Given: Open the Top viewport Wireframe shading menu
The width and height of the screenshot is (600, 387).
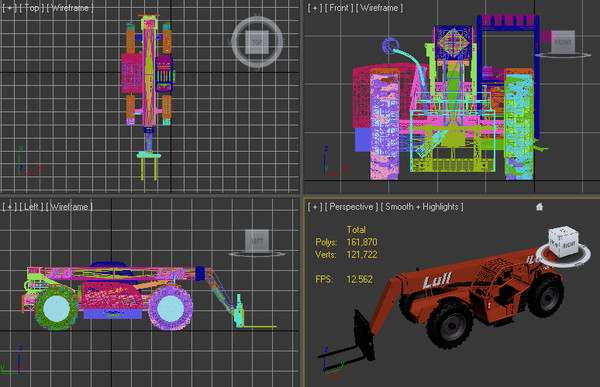Looking at the screenshot, I should tap(70, 8).
